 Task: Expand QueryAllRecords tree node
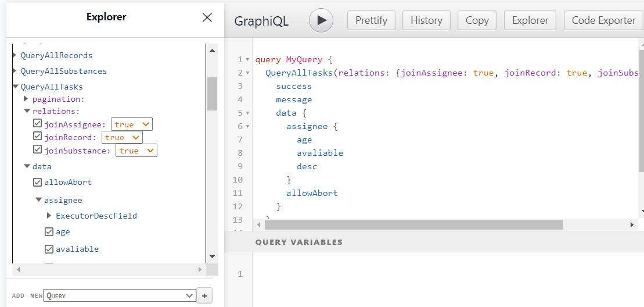click(15, 55)
